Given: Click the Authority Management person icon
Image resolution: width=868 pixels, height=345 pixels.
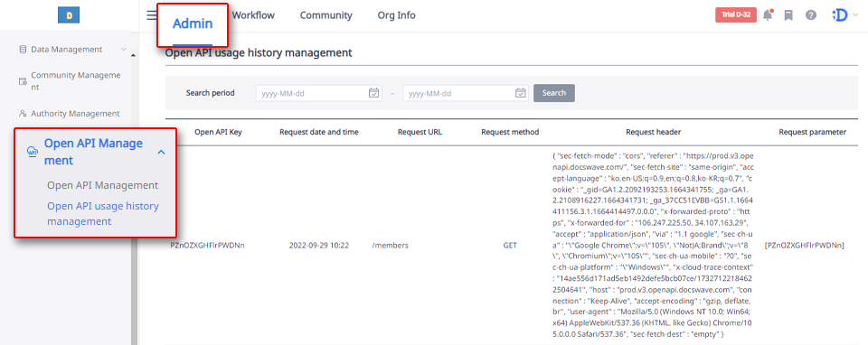Looking at the screenshot, I should (23, 113).
